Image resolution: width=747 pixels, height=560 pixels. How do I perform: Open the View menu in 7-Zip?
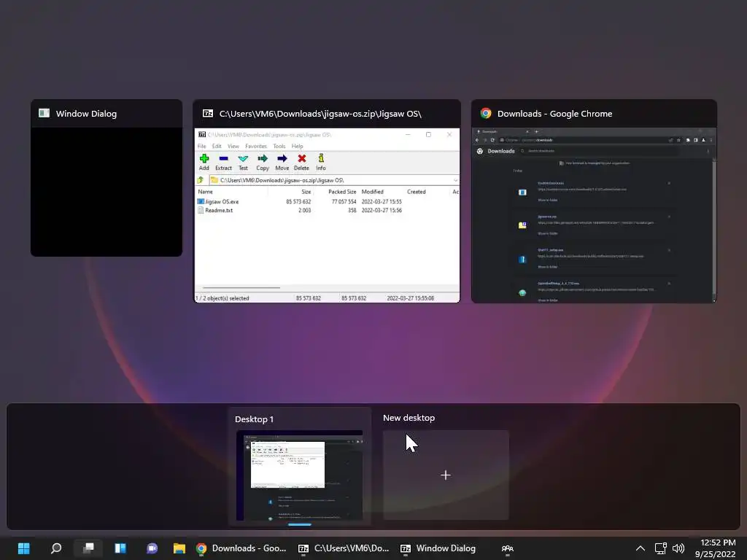coord(233,146)
